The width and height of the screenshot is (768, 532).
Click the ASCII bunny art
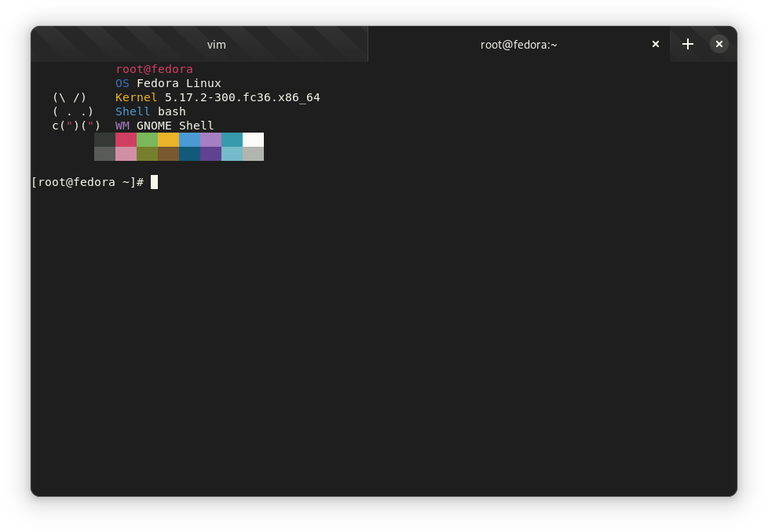point(76,111)
